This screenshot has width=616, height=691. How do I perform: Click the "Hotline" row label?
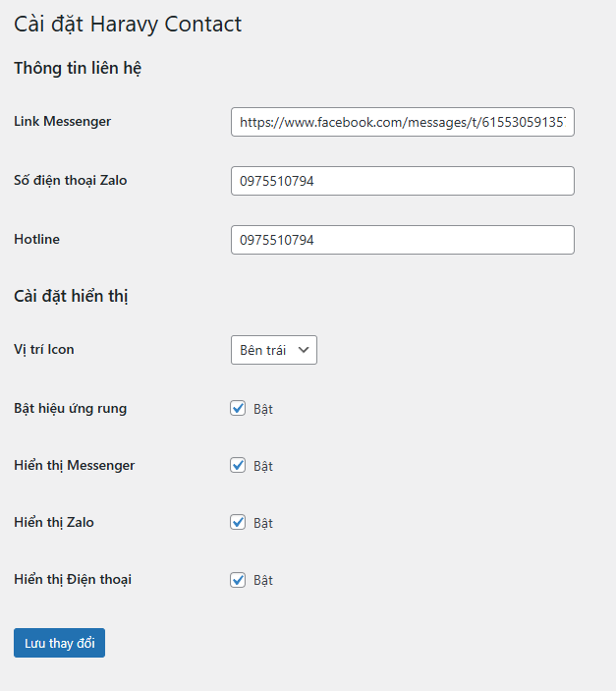[37, 239]
